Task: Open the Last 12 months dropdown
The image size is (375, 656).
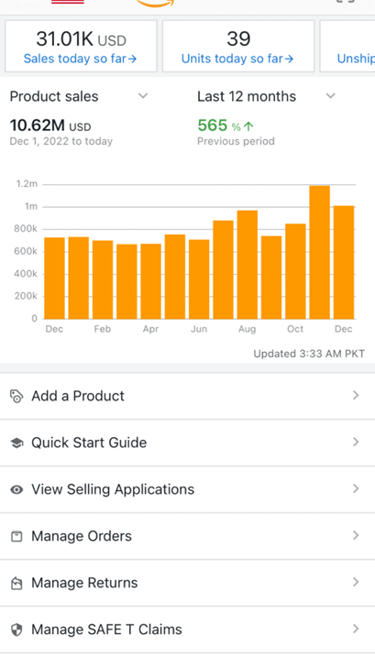Action: pos(267,96)
